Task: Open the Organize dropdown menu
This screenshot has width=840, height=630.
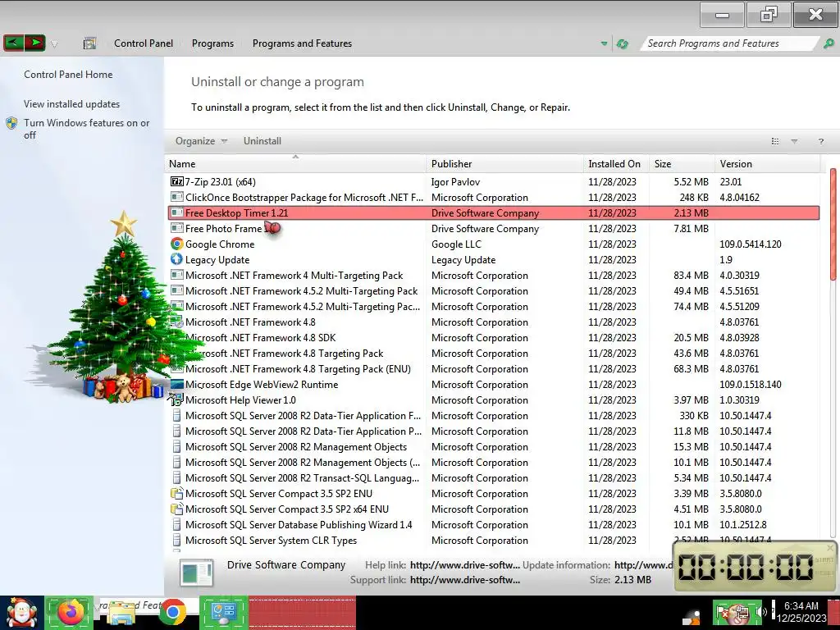Action: (x=201, y=141)
